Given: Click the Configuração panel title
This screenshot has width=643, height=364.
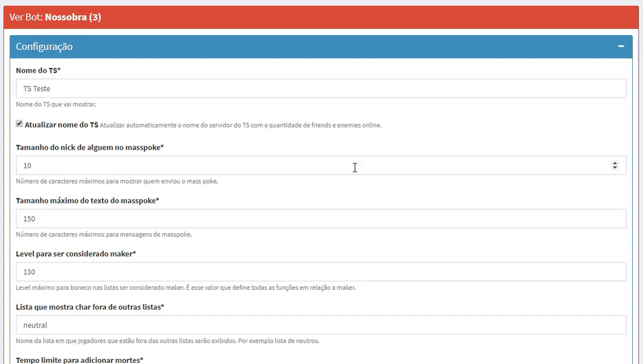Looking at the screenshot, I should [x=44, y=46].
